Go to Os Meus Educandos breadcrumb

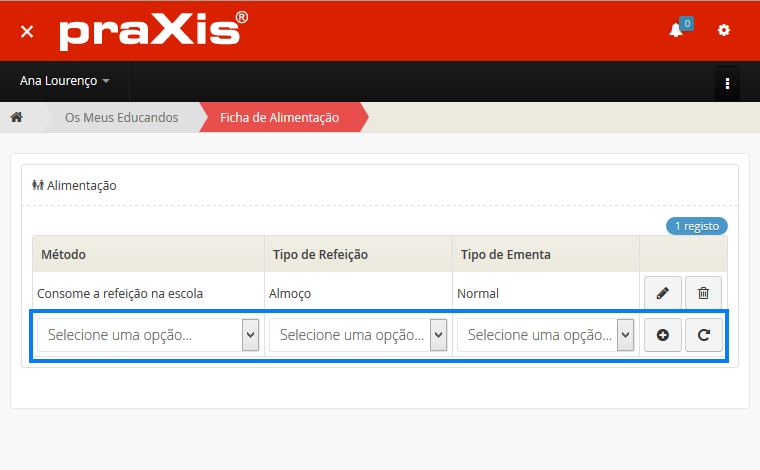pos(121,117)
